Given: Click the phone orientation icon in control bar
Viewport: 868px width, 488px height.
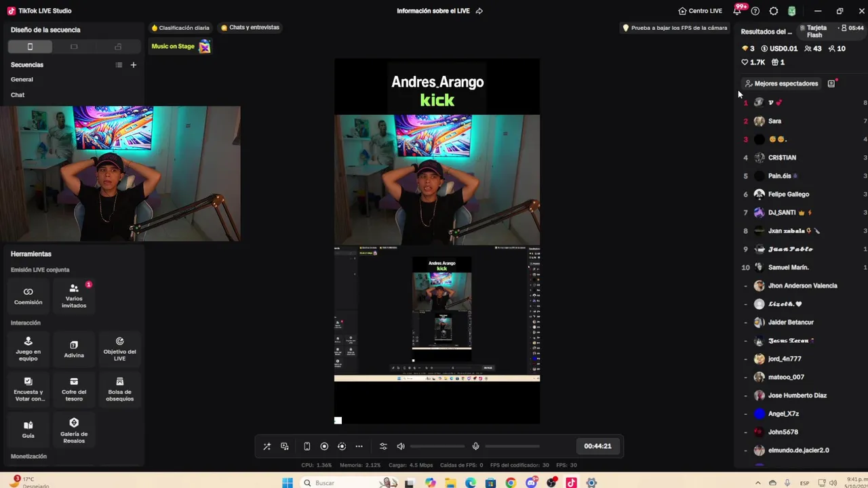Looking at the screenshot, I should 307,446.
